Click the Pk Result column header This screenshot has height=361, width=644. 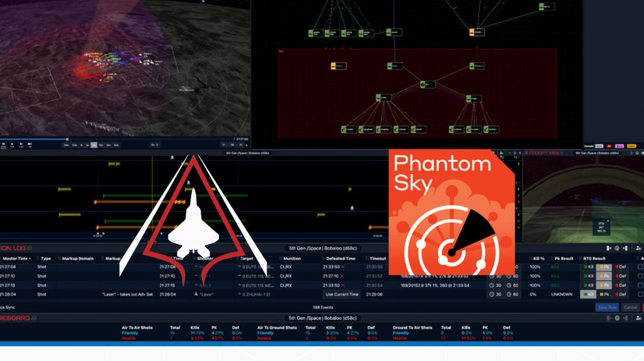(x=563, y=259)
